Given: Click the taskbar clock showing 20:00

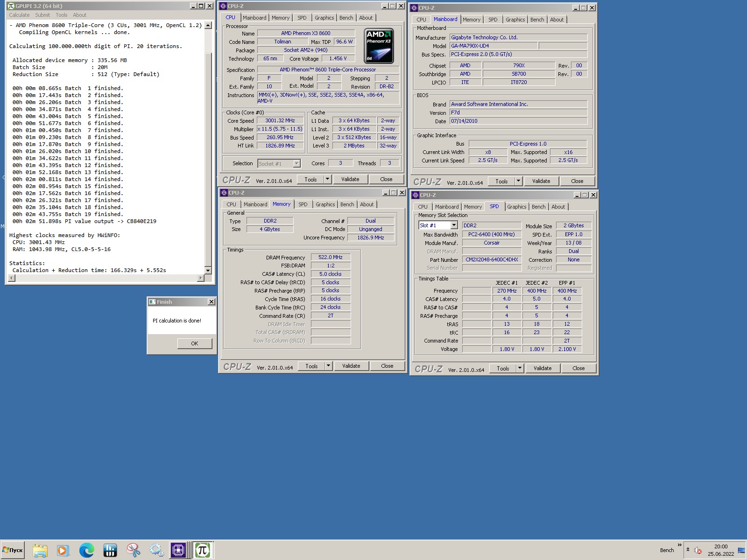Looking at the screenshot, I should 721,546.
